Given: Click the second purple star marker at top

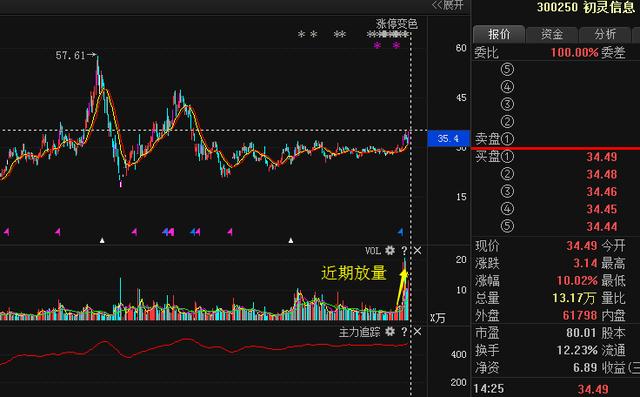Looking at the screenshot, I should coord(396,45).
